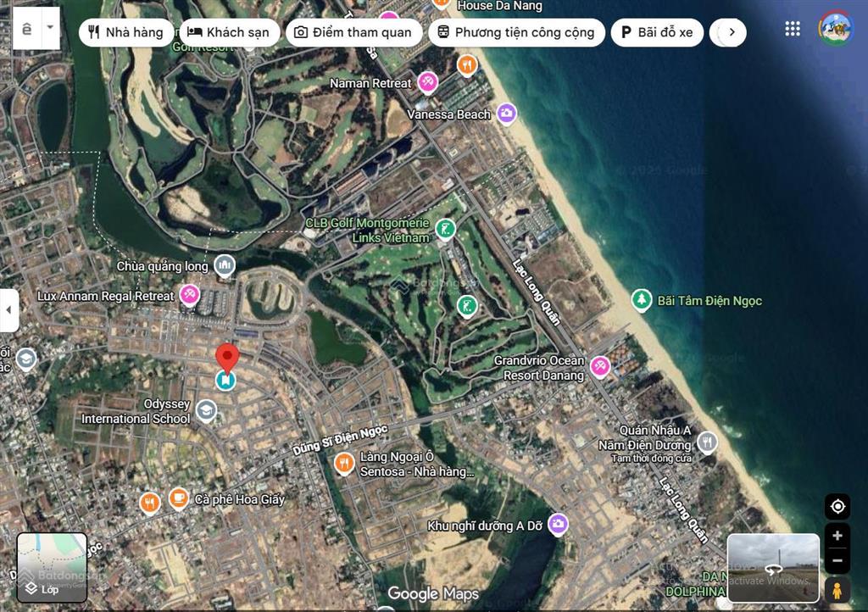The height and width of the screenshot is (612, 868).
Task: Show Điểm tham quan attractions
Action: click(x=353, y=33)
